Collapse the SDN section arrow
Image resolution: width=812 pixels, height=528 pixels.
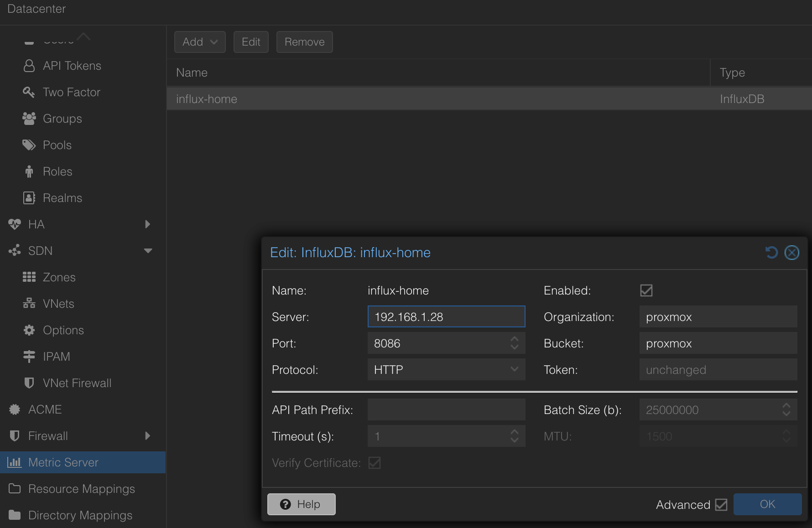tap(148, 251)
